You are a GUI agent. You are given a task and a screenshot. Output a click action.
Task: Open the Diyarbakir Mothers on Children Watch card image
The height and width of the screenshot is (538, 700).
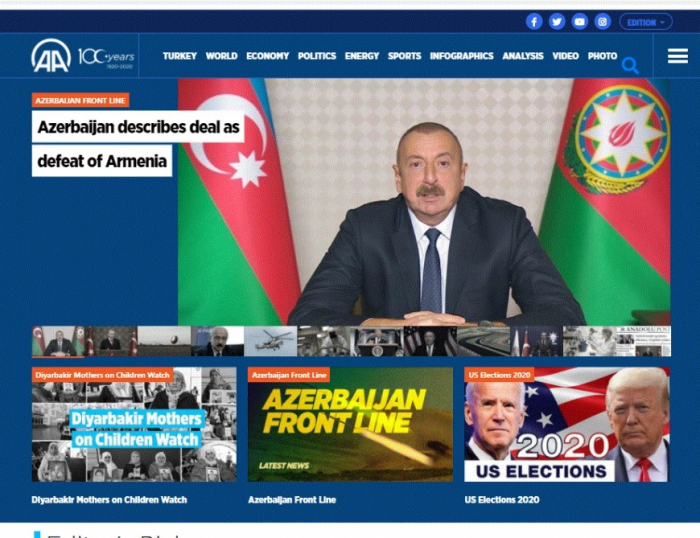tap(134, 425)
